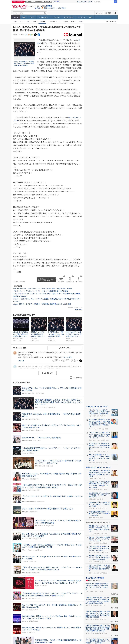
Task: Click the CDJournal publisher logo
Action: pos(73,35)
